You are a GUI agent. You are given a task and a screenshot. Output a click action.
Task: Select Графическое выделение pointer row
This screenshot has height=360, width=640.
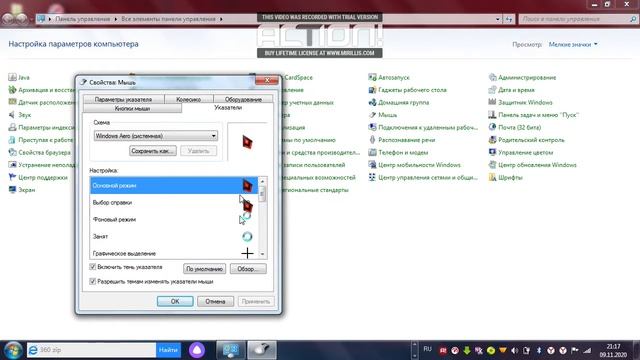(174, 253)
